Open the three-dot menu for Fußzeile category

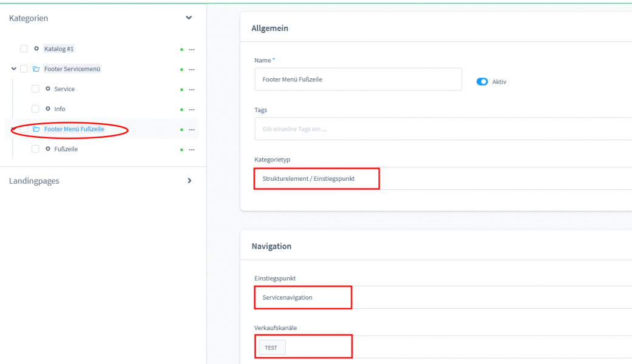[x=191, y=149]
